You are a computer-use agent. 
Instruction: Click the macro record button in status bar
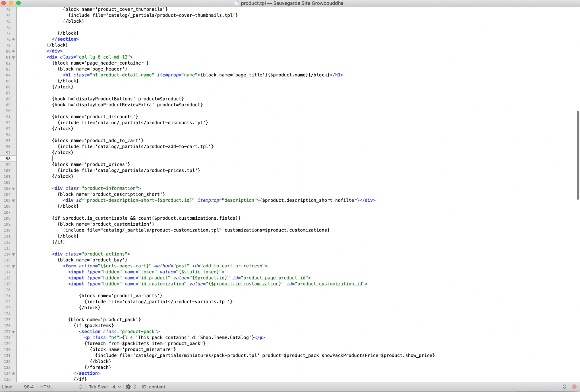coord(574,387)
